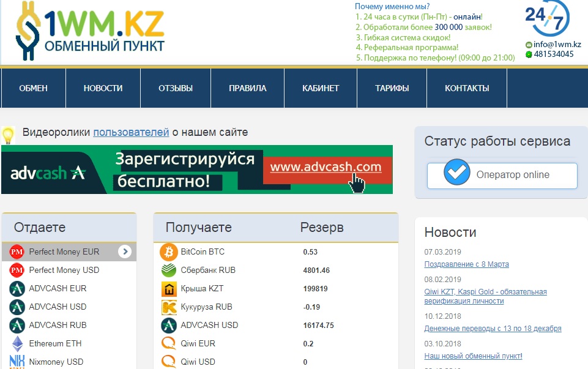Click the Qiwi USD icon
This screenshot has height=369, width=588.
169,362
